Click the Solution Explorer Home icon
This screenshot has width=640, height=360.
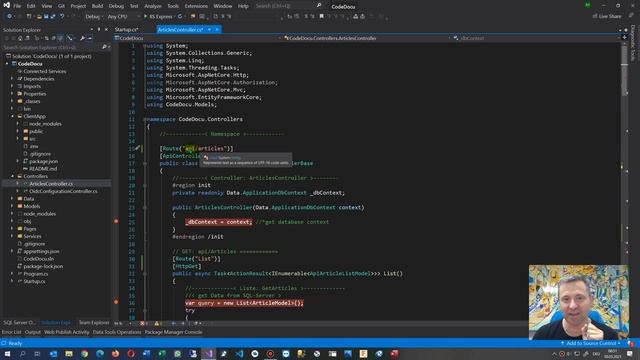click(20, 38)
